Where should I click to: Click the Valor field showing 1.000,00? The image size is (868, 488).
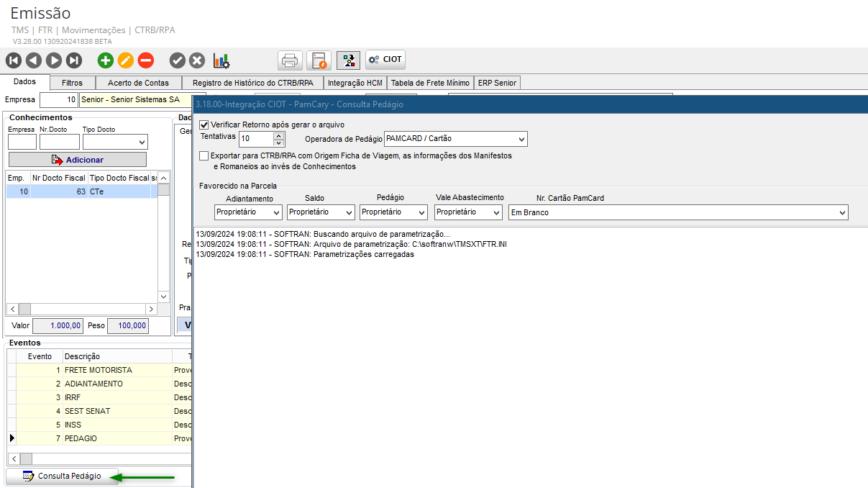pos(58,326)
